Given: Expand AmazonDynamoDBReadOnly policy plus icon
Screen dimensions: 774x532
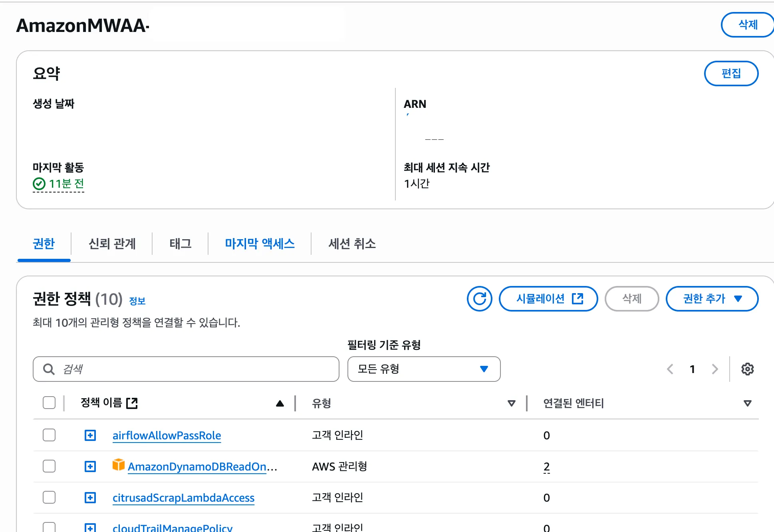Looking at the screenshot, I should click(90, 466).
